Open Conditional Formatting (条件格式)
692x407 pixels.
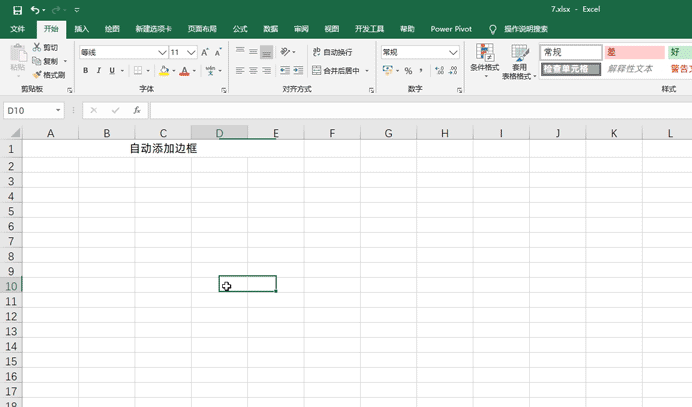[x=485, y=60]
